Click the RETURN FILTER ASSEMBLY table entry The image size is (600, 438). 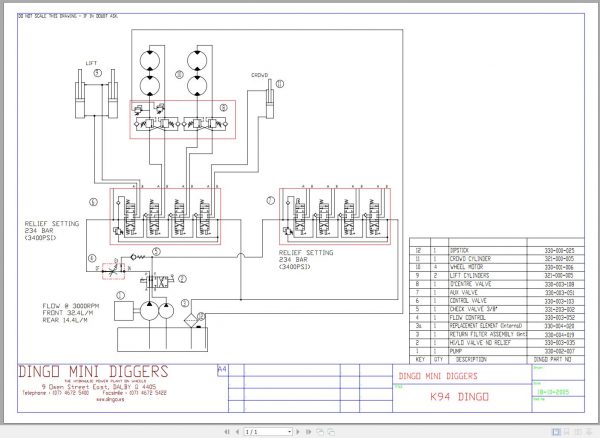[488, 334]
